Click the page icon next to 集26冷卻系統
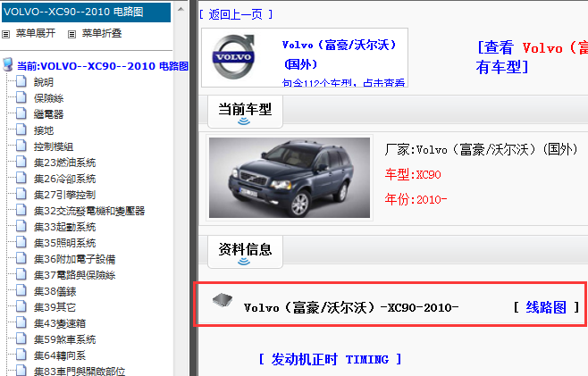 click(21, 178)
